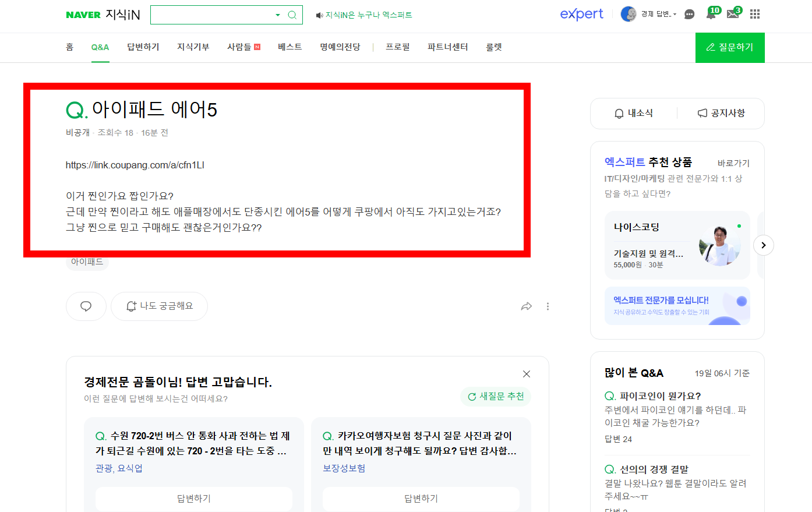Viewport: 812px width, 512px height.
Task: Click the 나도 궁금해요 button
Action: [159, 306]
